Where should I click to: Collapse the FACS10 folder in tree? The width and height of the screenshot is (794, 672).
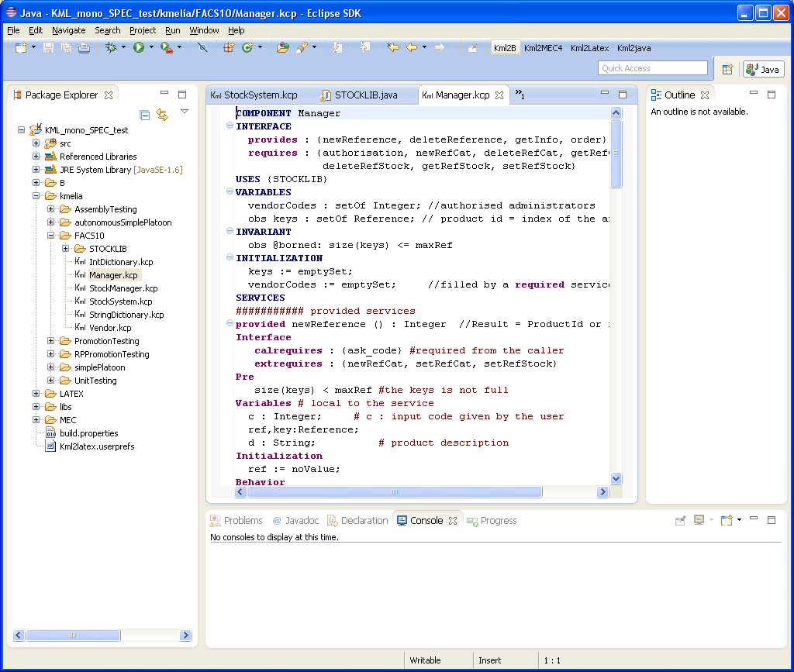51,236
